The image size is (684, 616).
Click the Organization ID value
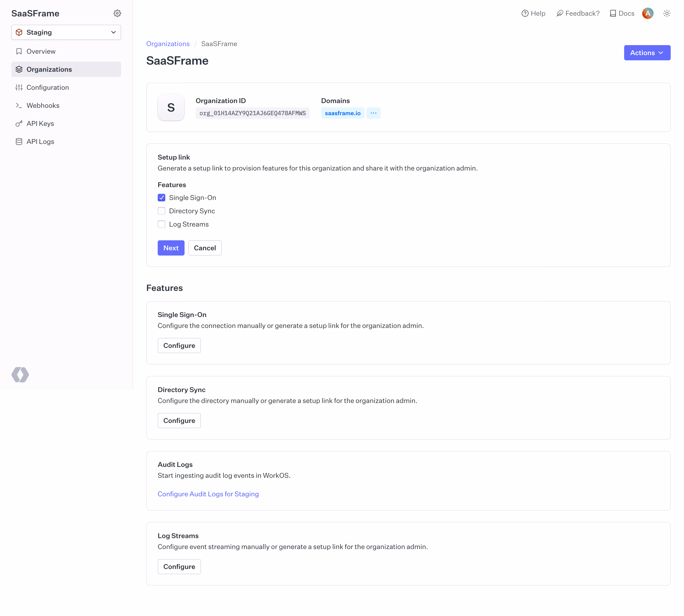(252, 113)
